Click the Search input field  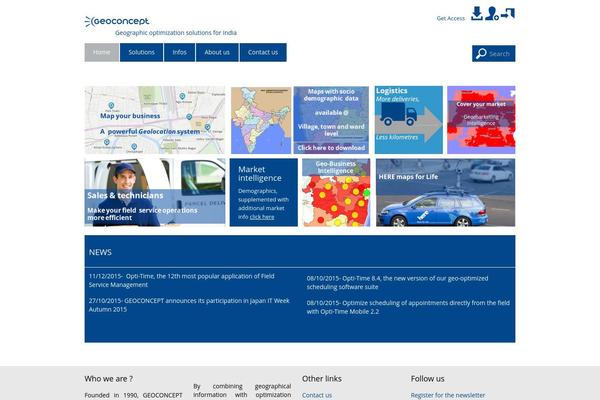point(499,54)
